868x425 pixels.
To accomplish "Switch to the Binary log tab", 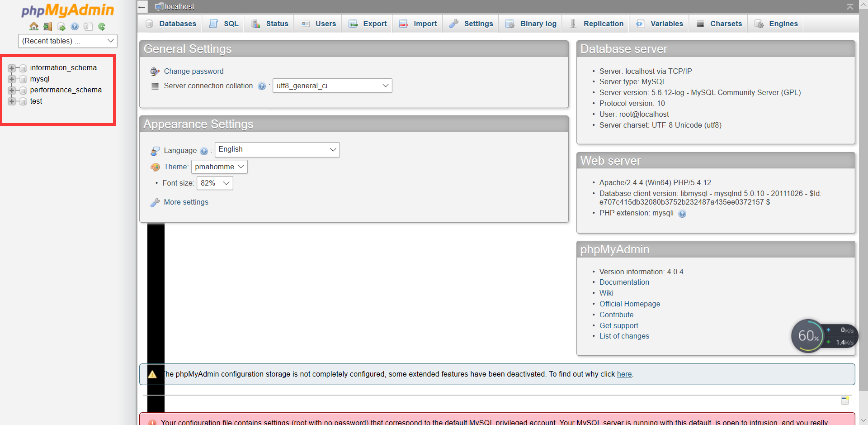I will click(531, 24).
